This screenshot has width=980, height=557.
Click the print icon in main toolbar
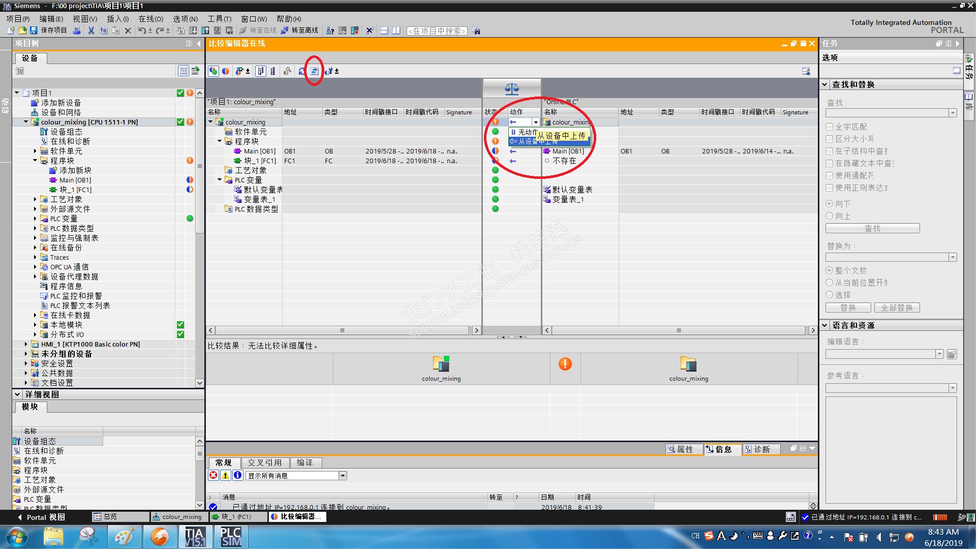click(x=77, y=30)
